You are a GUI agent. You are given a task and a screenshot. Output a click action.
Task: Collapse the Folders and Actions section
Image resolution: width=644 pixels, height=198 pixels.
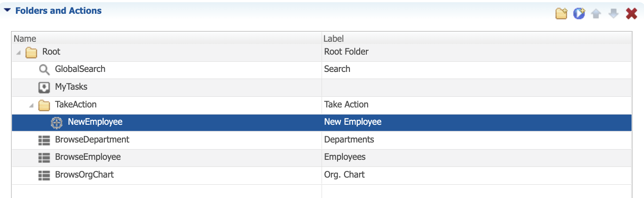(x=7, y=11)
